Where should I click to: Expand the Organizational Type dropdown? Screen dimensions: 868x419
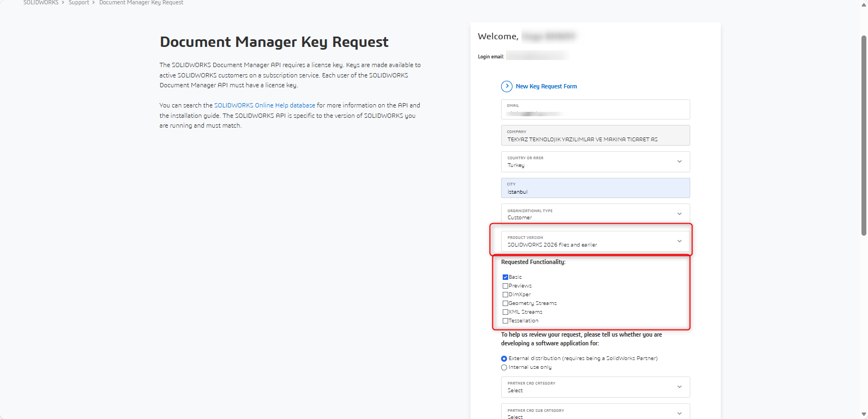[595, 214]
